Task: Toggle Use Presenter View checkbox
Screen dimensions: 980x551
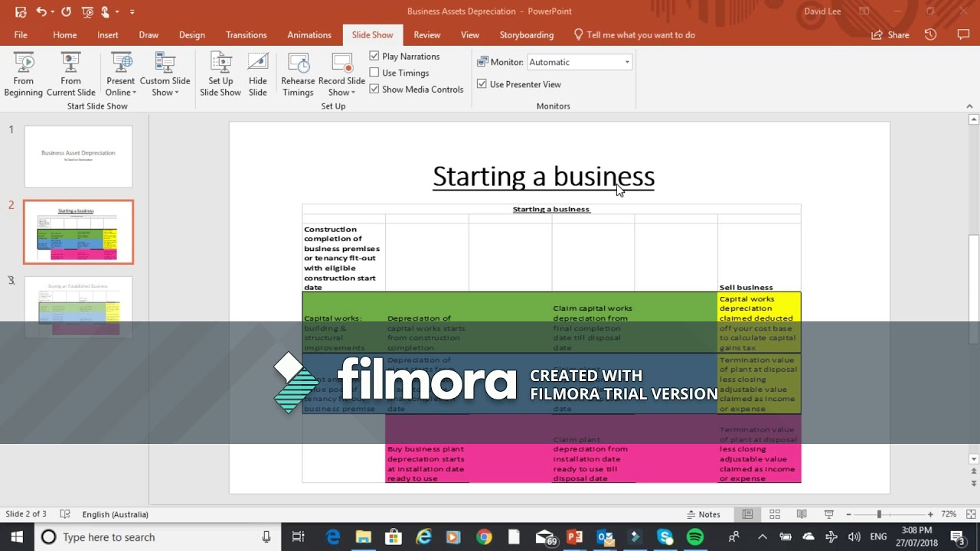Action: pos(482,84)
